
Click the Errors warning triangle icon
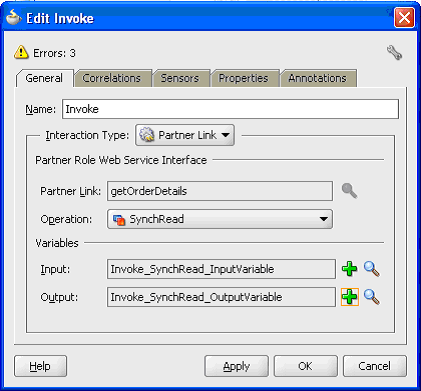[x=21, y=52]
